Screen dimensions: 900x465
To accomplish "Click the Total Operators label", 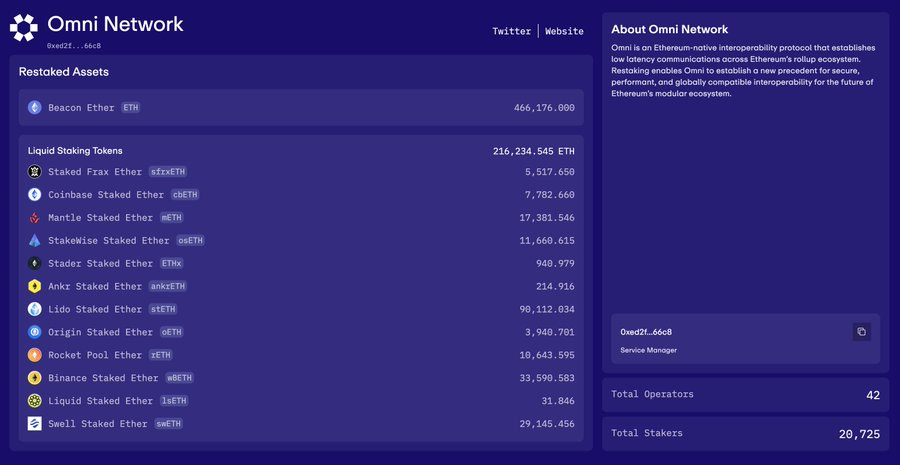I will (x=652, y=394).
